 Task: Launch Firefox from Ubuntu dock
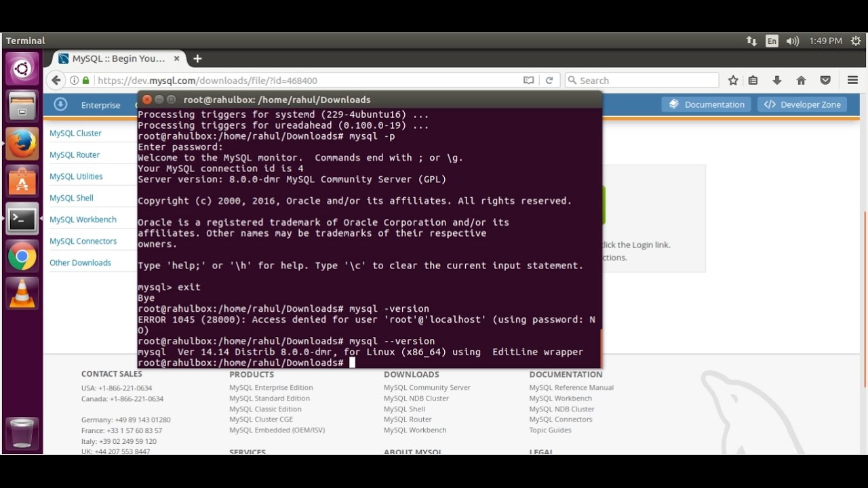pos(22,144)
